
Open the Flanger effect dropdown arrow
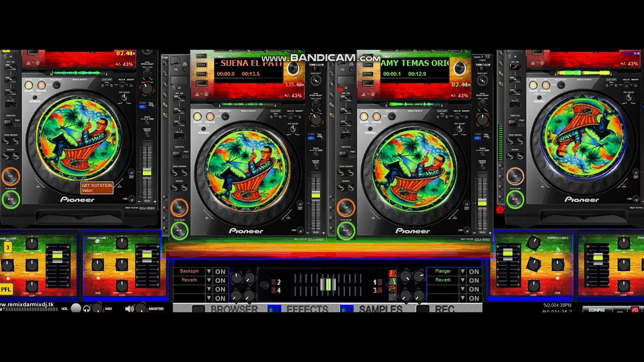(x=462, y=271)
